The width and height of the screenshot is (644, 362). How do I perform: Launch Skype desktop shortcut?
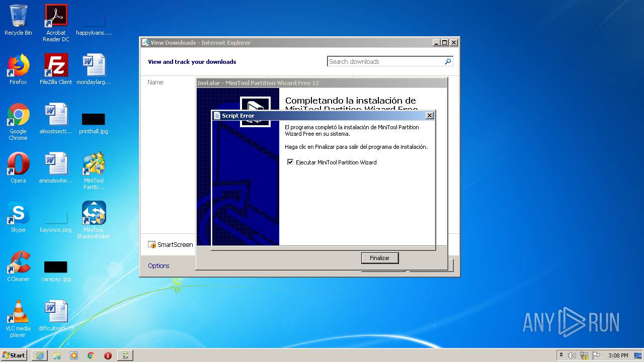pos(18,217)
